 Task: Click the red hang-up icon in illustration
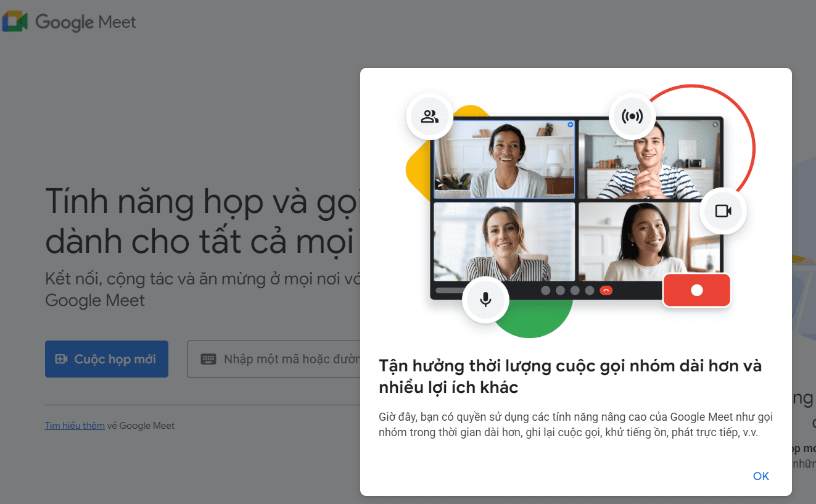[x=606, y=291]
